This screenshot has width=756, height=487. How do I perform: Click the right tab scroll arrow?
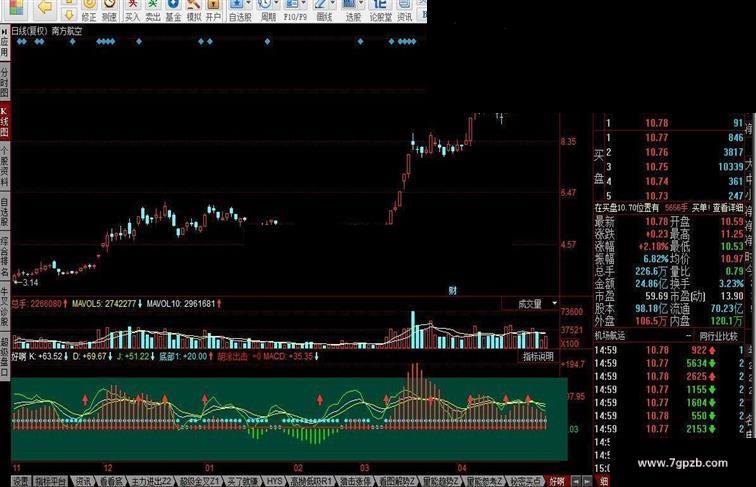click(587, 481)
